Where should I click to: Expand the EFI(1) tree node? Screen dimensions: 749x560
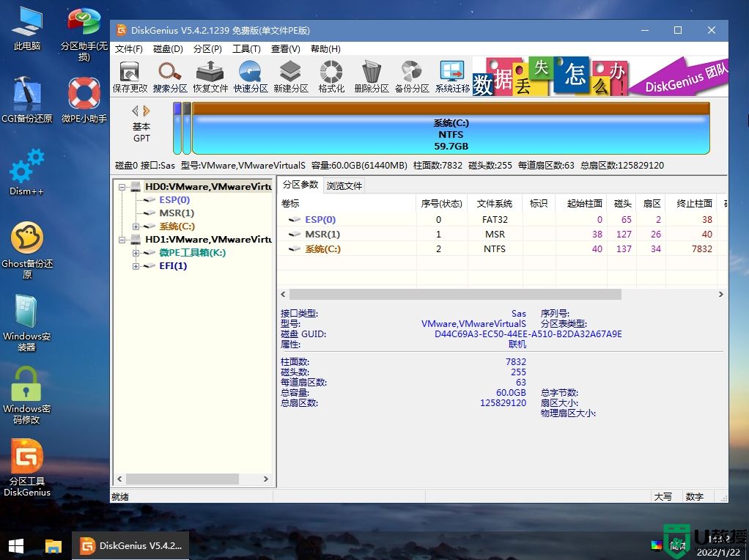tap(136, 266)
